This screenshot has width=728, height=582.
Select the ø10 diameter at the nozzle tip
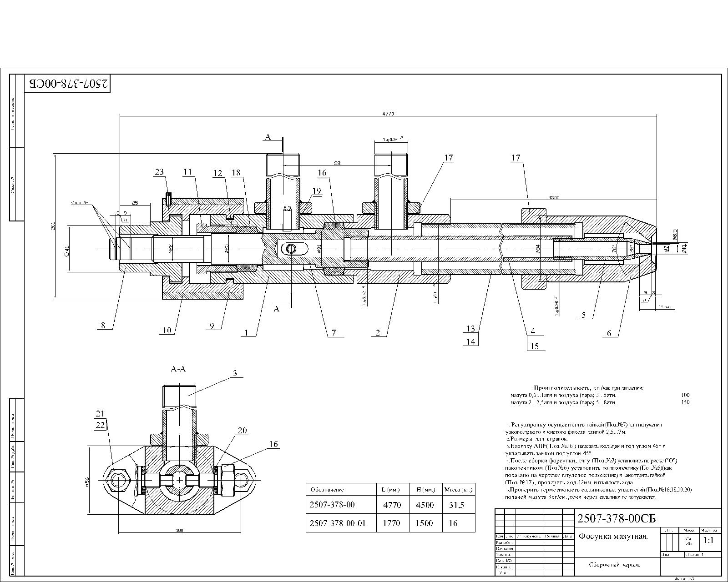(x=683, y=248)
